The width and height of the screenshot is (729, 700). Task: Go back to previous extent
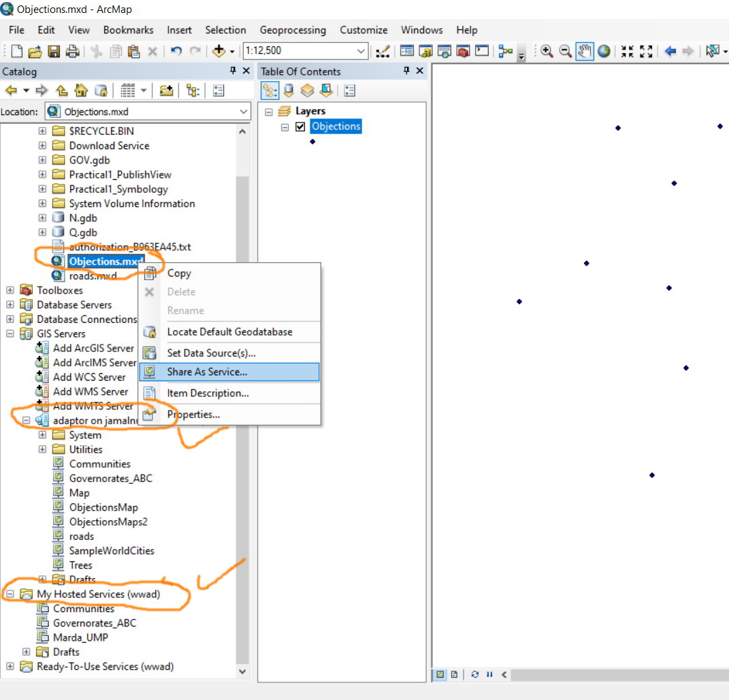point(670,50)
